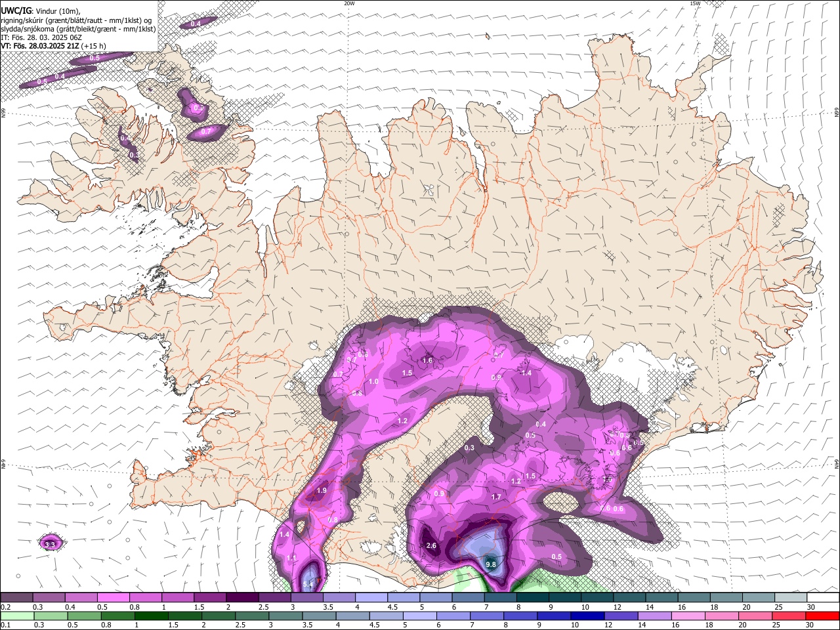The image size is (840, 630).
Task: Click the bright pink 0.5 swatch in upper legend row
Action: tap(113, 598)
